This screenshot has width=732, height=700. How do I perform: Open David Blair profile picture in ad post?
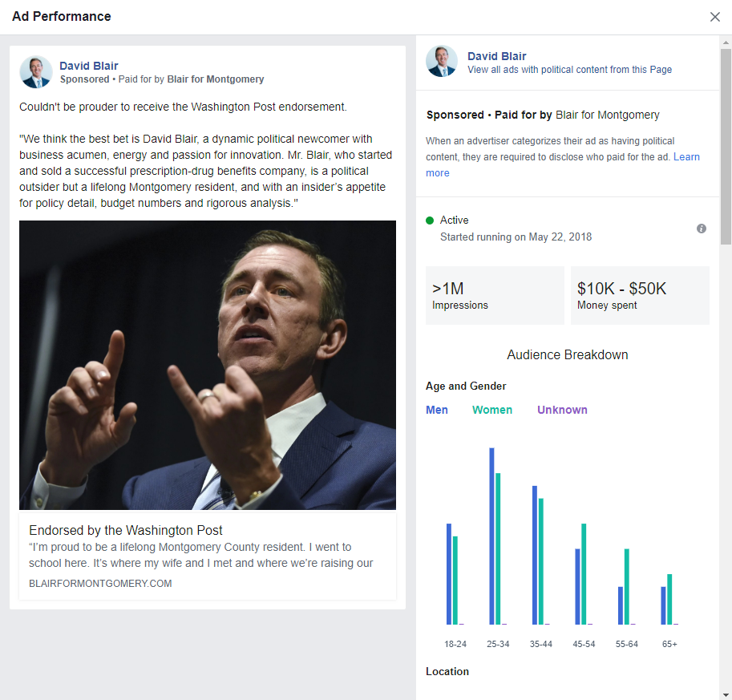point(36,72)
